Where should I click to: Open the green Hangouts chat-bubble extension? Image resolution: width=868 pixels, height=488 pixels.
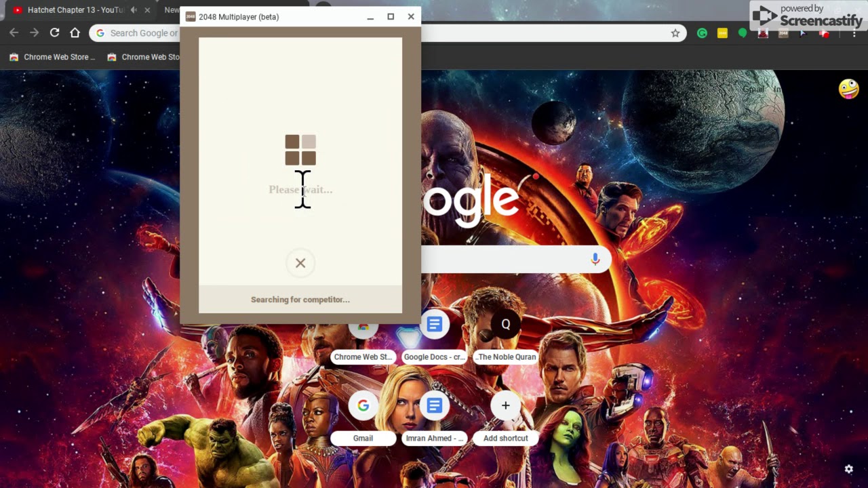(x=743, y=33)
